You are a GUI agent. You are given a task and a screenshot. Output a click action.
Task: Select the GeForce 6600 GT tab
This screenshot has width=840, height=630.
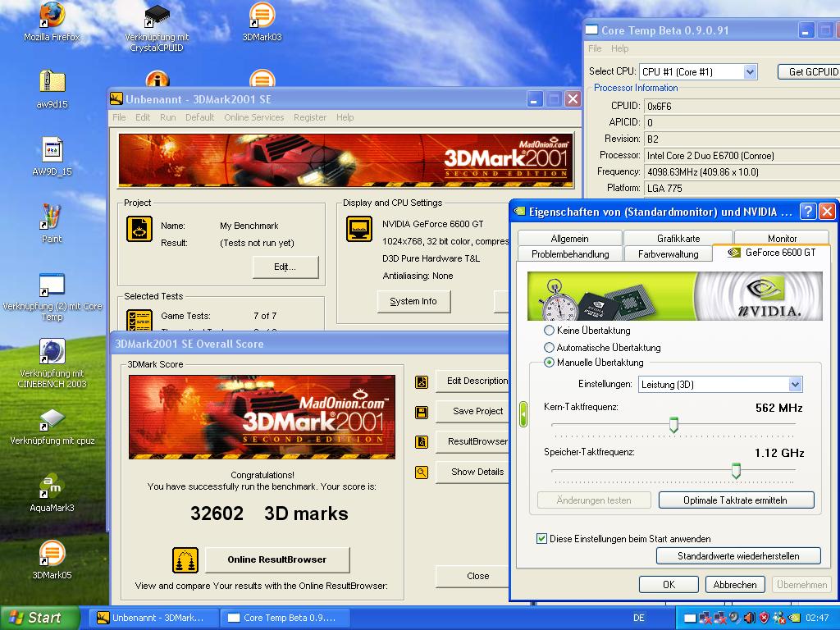pyautogui.click(x=771, y=253)
